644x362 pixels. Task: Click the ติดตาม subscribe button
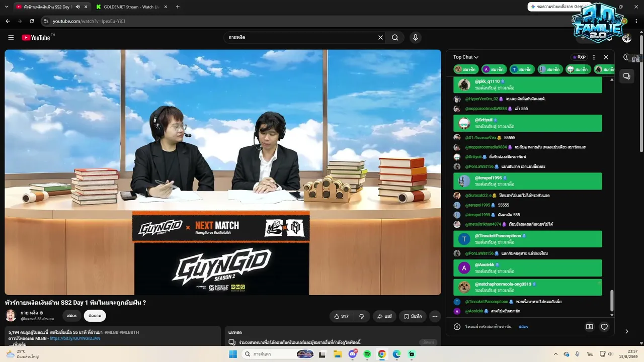click(95, 316)
